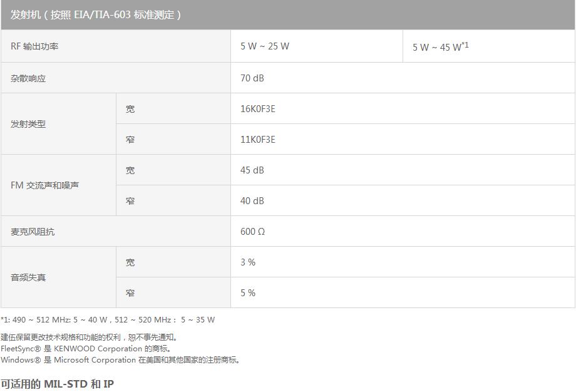Click the FleetSync trademark notice text
This screenshot has width=576, height=392.
(86, 348)
